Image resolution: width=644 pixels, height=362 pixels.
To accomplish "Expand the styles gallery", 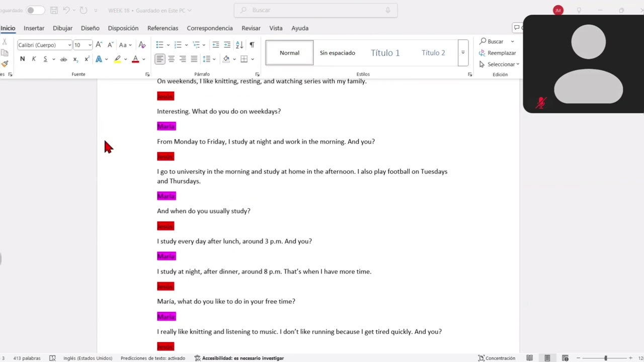I will pyautogui.click(x=463, y=52).
